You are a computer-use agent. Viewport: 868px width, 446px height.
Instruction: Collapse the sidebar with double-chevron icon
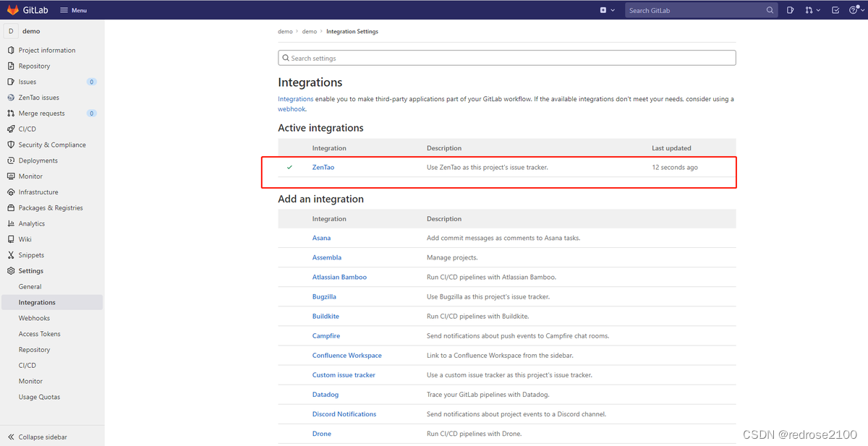point(11,437)
